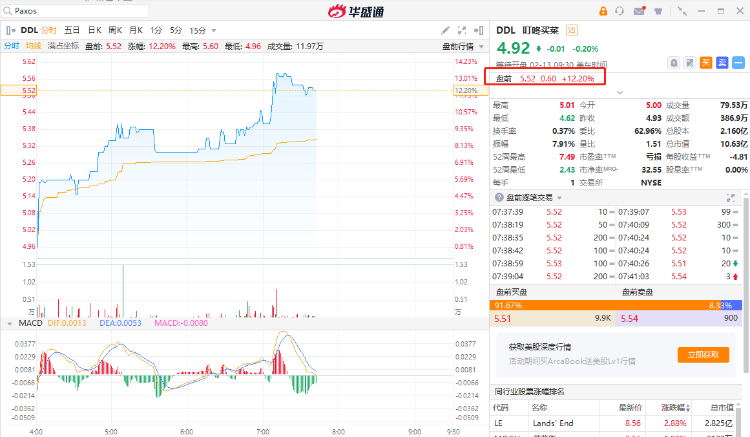Click the orange lock icon in title bar
Image resolution: width=750 pixels, height=437 pixels.
point(603,11)
